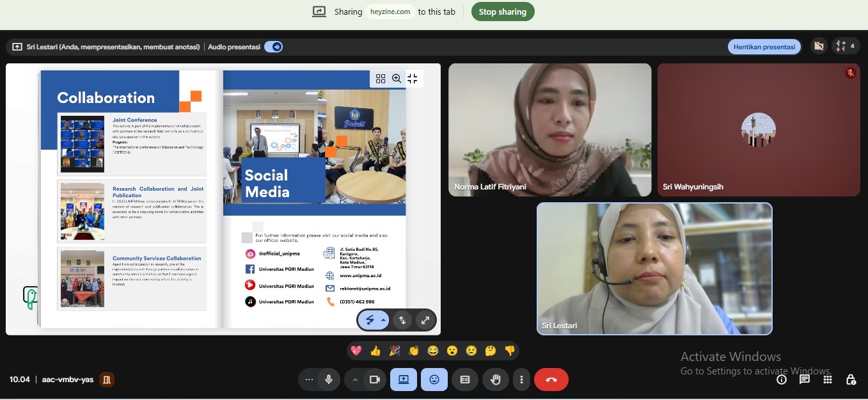Turn on closed captions
This screenshot has width=868, height=400.
click(465, 380)
